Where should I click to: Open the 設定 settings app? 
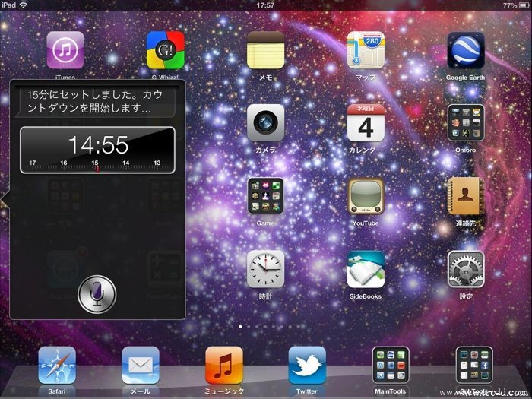465,269
